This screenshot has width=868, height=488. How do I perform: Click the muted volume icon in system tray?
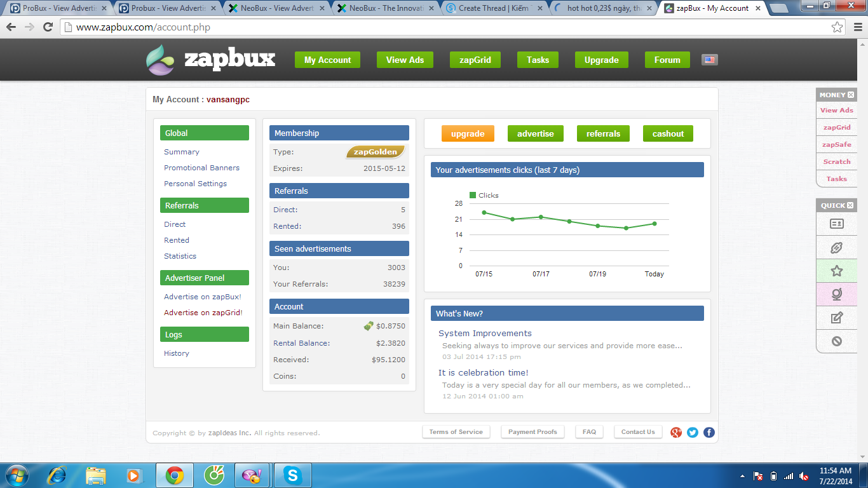pos(804,476)
